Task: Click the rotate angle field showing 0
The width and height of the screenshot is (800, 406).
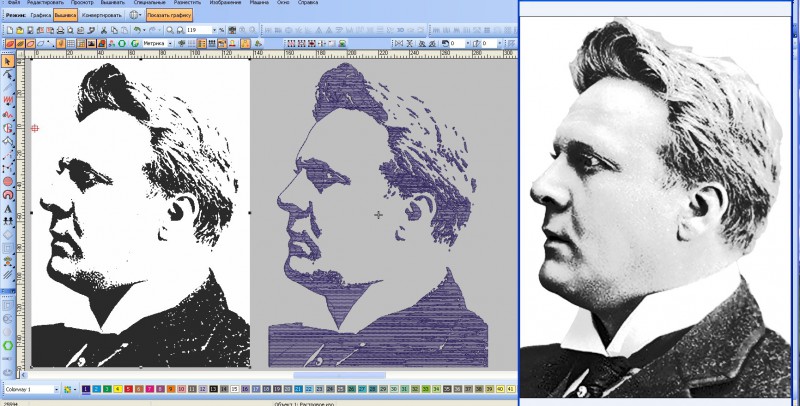Action: (457, 43)
